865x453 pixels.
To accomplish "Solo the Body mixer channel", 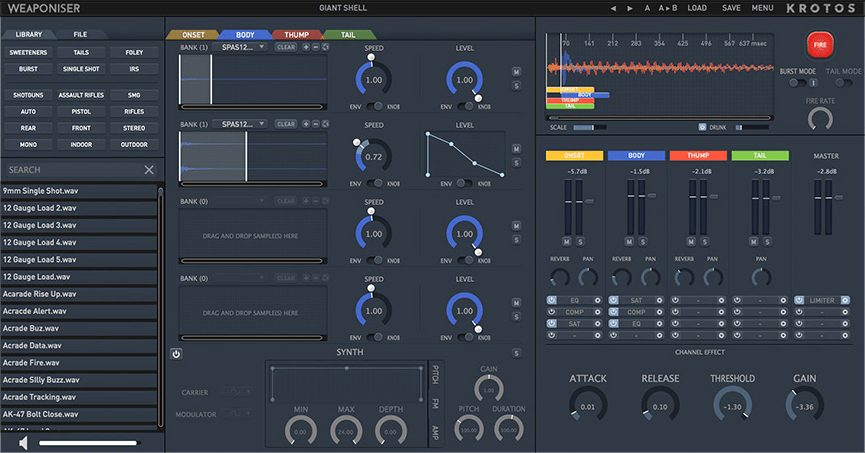I will click(642, 242).
